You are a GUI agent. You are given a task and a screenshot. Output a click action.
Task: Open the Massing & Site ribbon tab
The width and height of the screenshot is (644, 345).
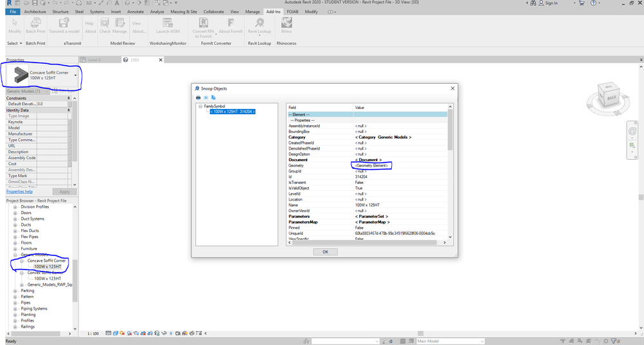(184, 12)
